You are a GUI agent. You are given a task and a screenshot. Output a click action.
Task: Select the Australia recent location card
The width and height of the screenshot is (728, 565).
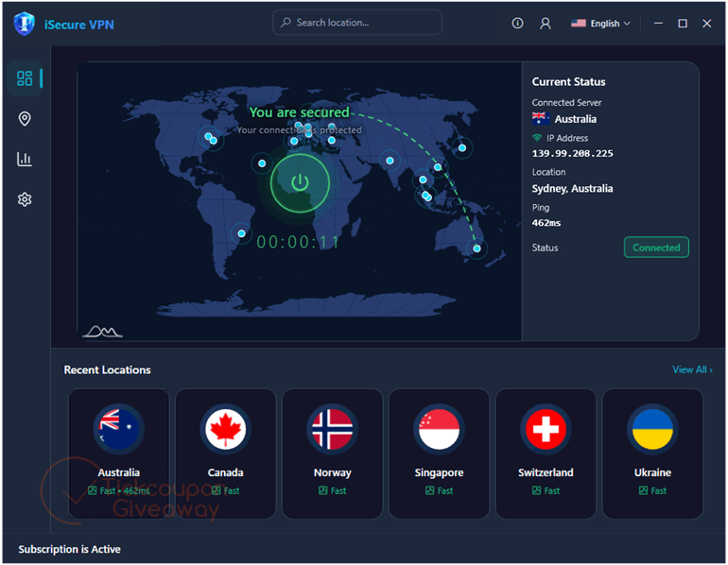point(119,454)
